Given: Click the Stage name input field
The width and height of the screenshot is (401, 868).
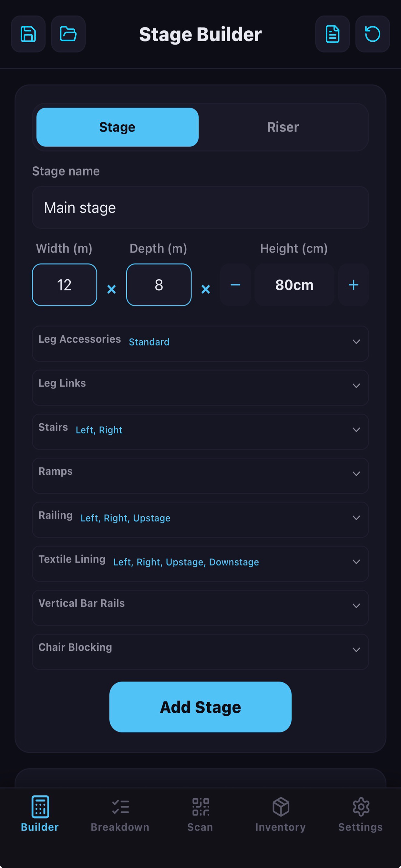Looking at the screenshot, I should point(200,208).
